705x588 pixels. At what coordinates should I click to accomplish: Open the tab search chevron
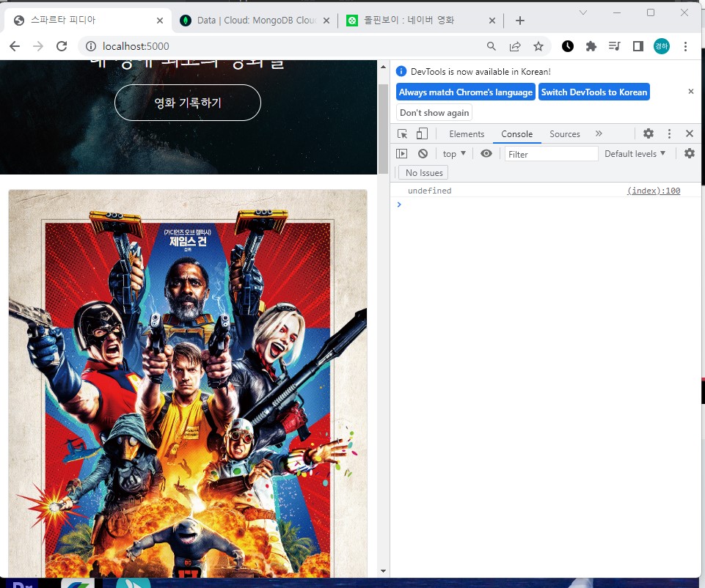pyautogui.click(x=583, y=12)
